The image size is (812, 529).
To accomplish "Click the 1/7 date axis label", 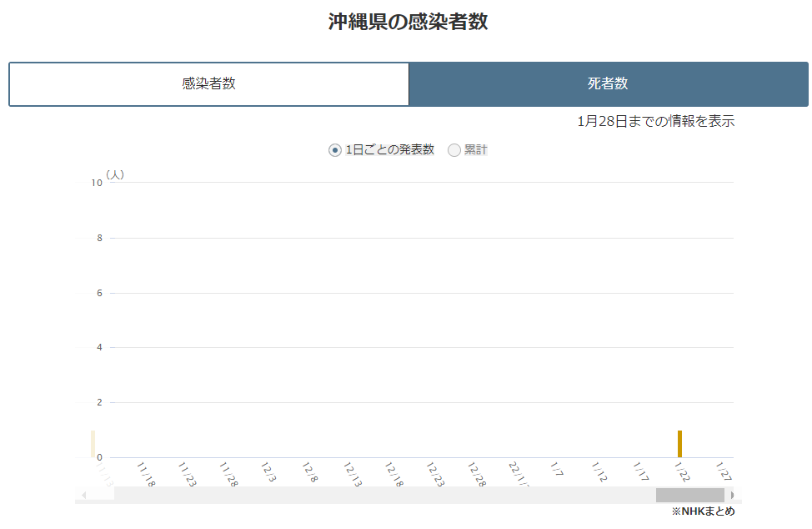I will click(557, 469).
